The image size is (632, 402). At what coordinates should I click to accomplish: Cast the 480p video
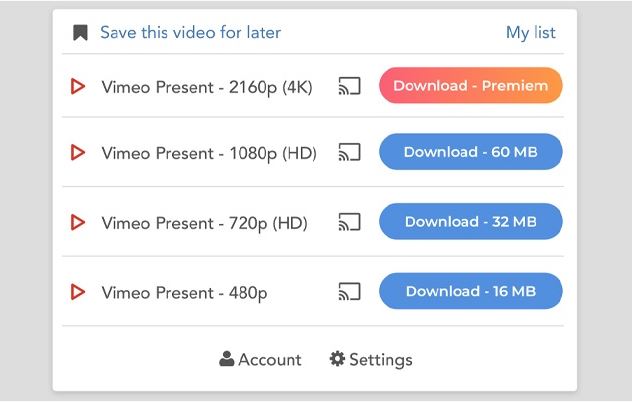pos(349,292)
